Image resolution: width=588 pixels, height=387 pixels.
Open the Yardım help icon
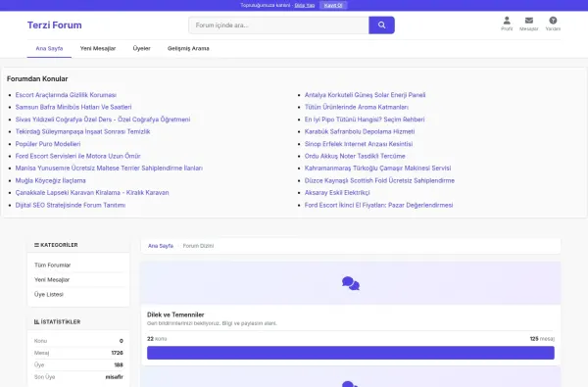(x=553, y=24)
